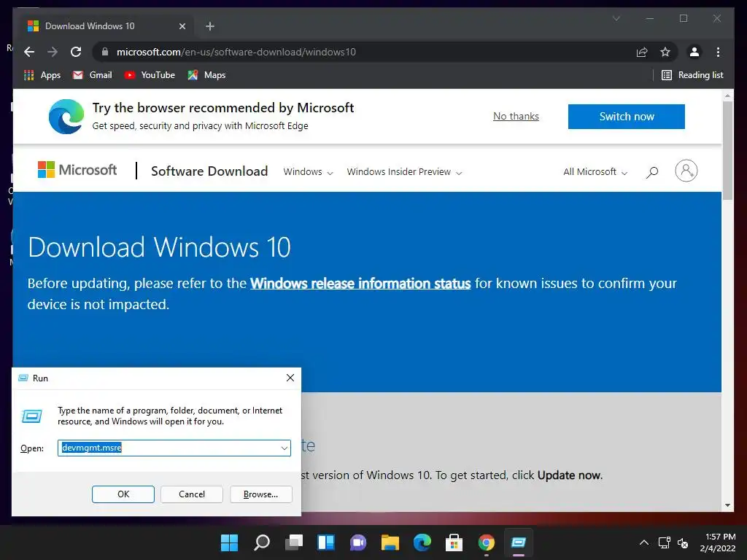
Task: Reload the page with the refresh icon
Action: [x=76, y=52]
